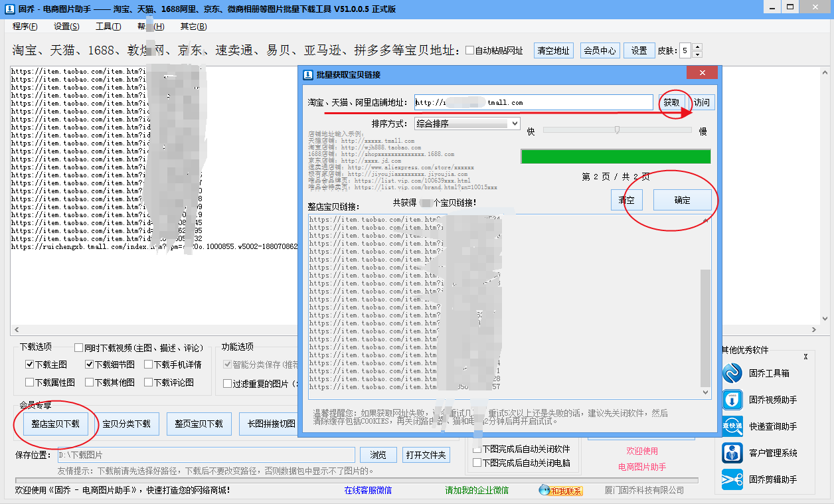The image size is (834, 504).
Task: Click the 设置 button beside 会员中心
Action: [639, 50]
